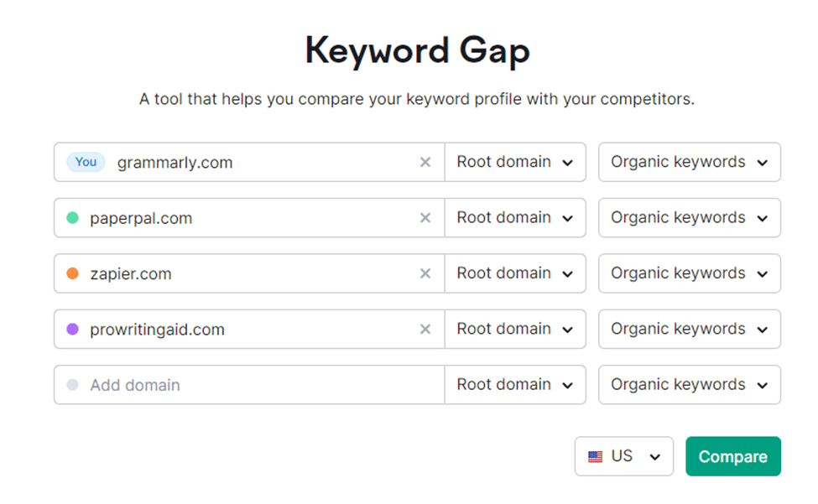Click the US flag icon
The height and width of the screenshot is (504, 818).
click(x=595, y=456)
